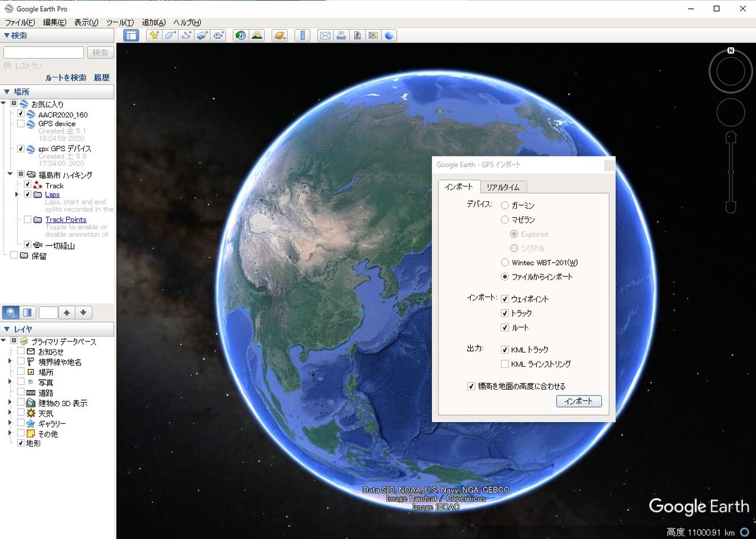Switch to the リアルタイム tab
This screenshot has height=539, width=756.
click(503, 187)
